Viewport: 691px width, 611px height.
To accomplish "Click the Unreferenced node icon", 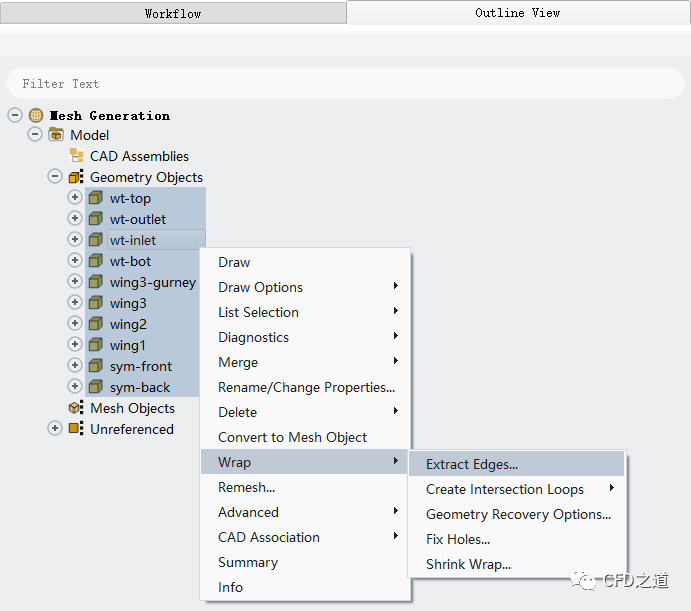I will (x=76, y=429).
